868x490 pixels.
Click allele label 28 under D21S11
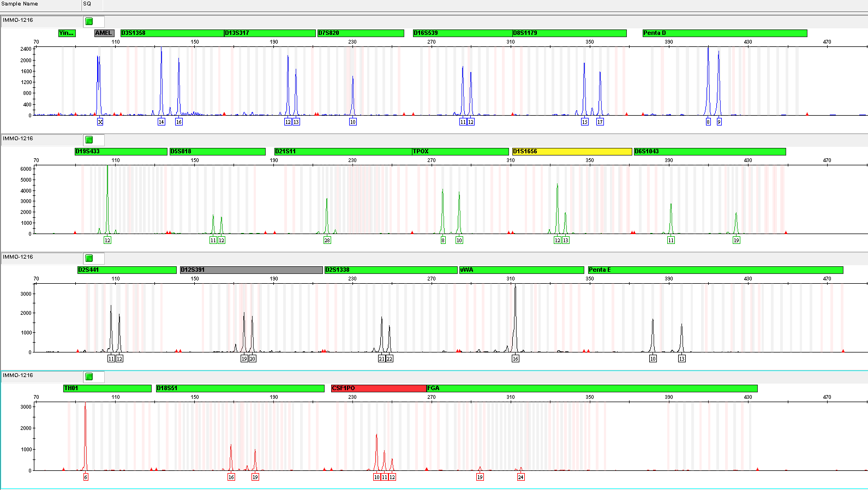point(327,241)
